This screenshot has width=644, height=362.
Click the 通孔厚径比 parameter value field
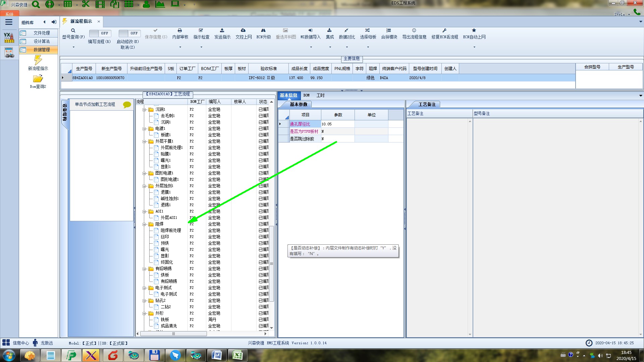point(337,124)
